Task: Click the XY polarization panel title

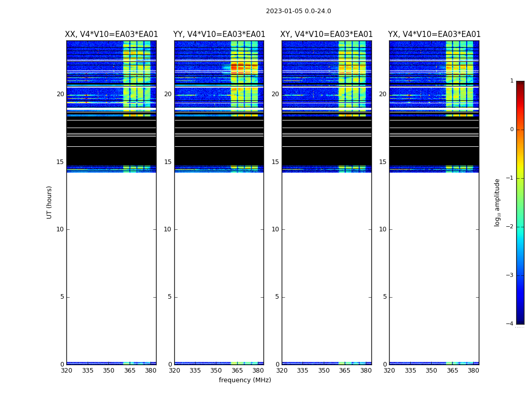Action: tap(326, 34)
